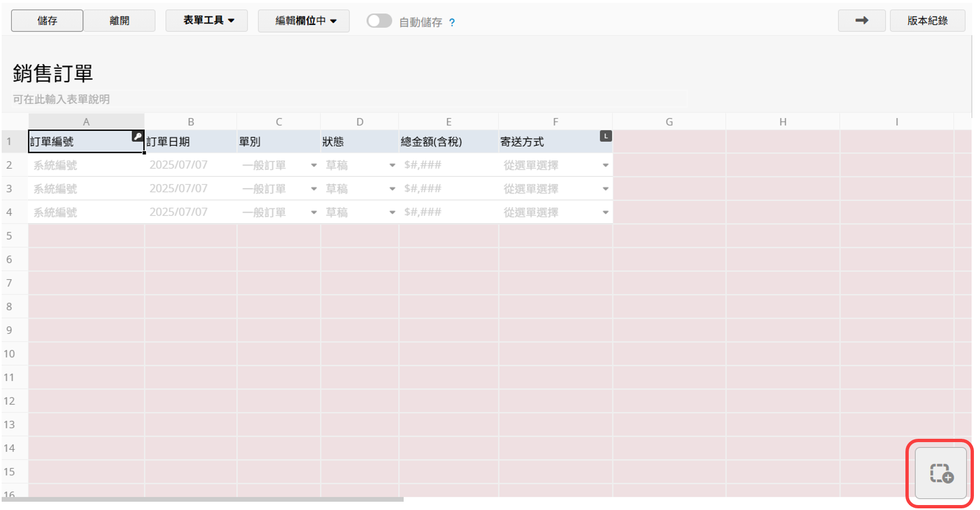Click the 2025/07/07 date in row 2
This screenshot has height=510, width=980.
178,165
